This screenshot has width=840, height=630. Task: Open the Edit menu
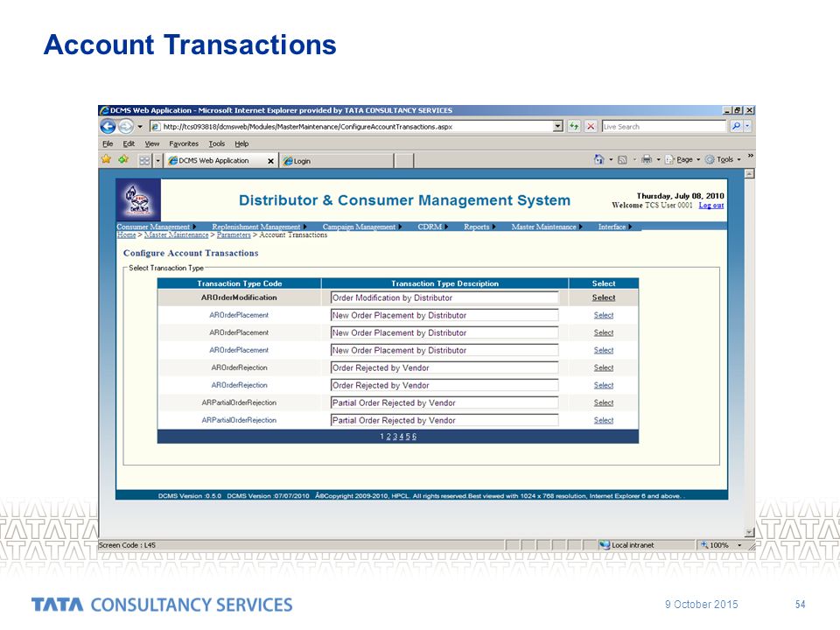pos(129,143)
